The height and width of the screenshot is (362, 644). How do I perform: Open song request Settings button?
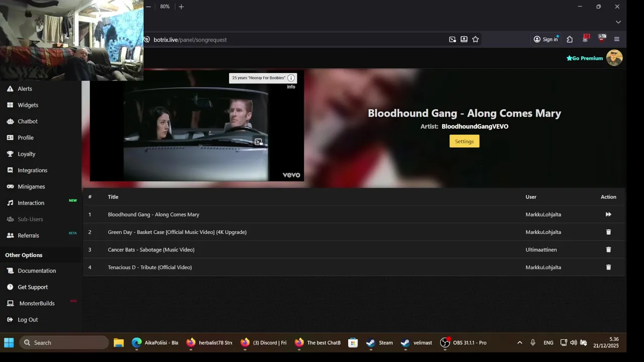coord(464,141)
